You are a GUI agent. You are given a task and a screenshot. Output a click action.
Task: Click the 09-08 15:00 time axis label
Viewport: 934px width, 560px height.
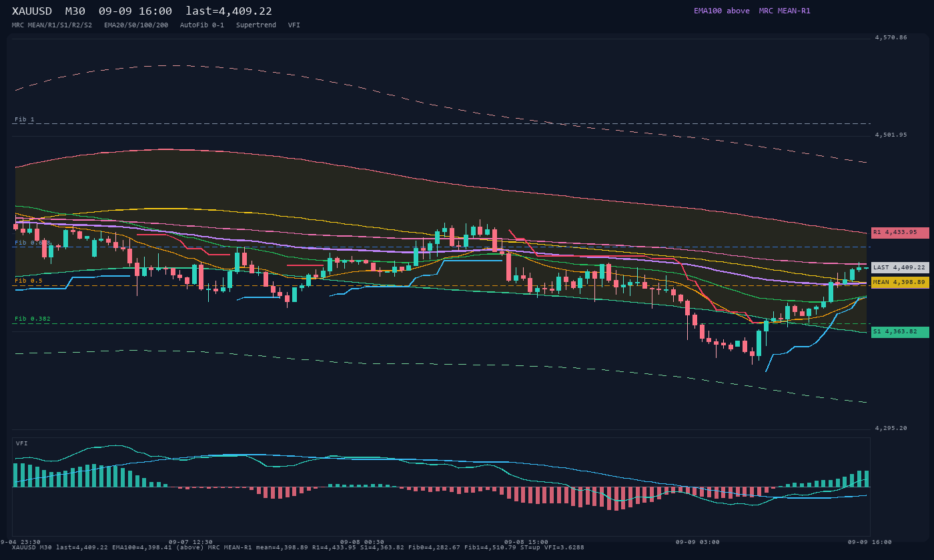[x=526, y=542]
